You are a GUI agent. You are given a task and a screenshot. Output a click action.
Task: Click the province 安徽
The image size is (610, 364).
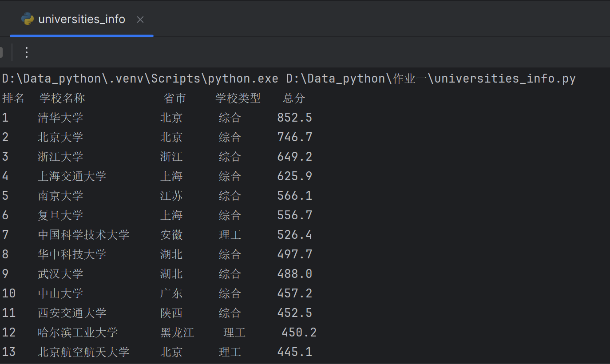click(x=171, y=235)
